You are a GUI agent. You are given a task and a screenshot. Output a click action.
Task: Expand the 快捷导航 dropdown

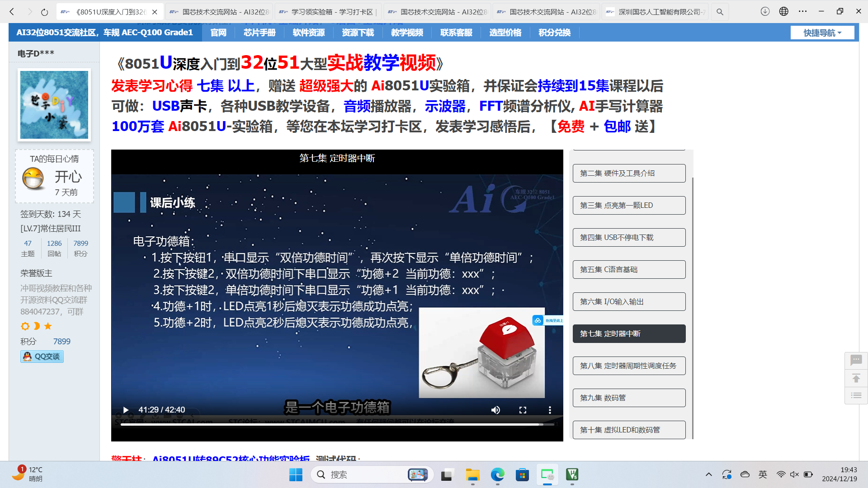pos(822,33)
